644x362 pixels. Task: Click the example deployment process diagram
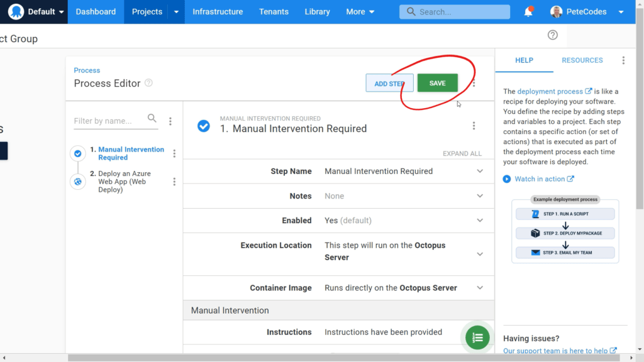click(565, 229)
